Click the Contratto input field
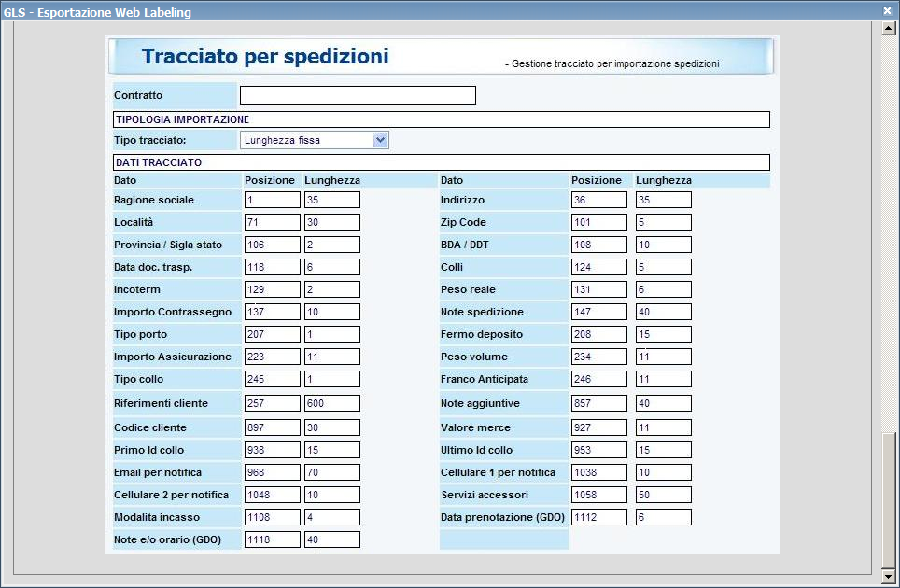The width and height of the screenshot is (900, 588). tap(358, 95)
